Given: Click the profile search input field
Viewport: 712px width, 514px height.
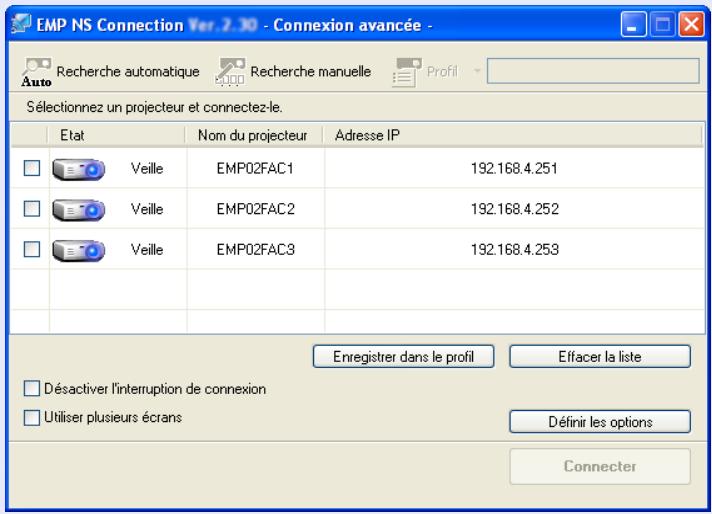Looking at the screenshot, I should click(593, 71).
